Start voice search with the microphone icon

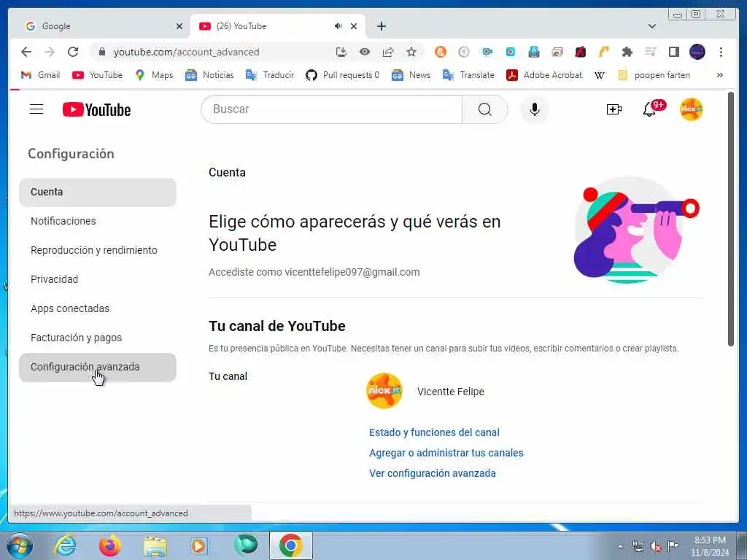(x=535, y=109)
